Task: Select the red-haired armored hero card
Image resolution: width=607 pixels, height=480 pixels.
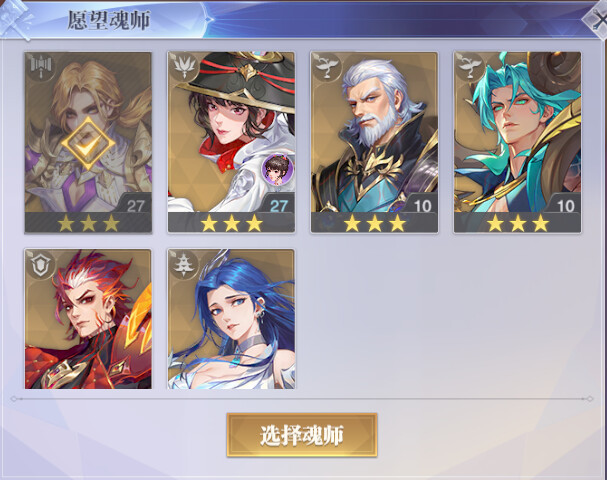Action: (x=88, y=319)
